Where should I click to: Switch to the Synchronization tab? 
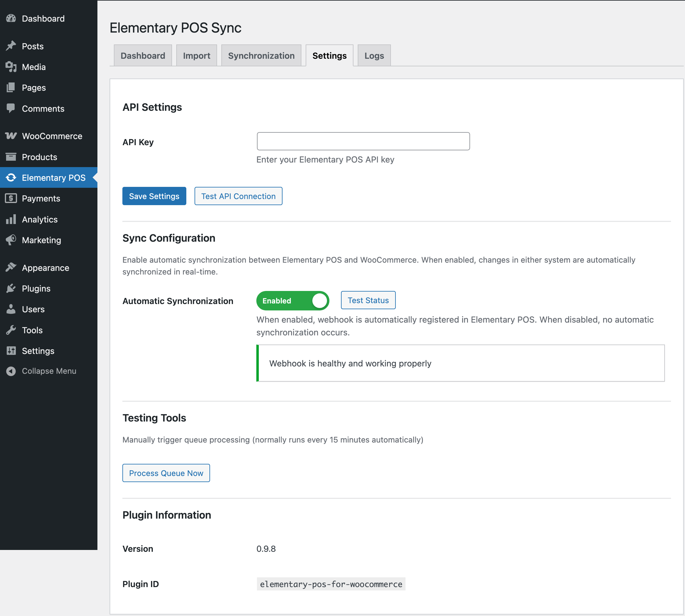tap(261, 56)
